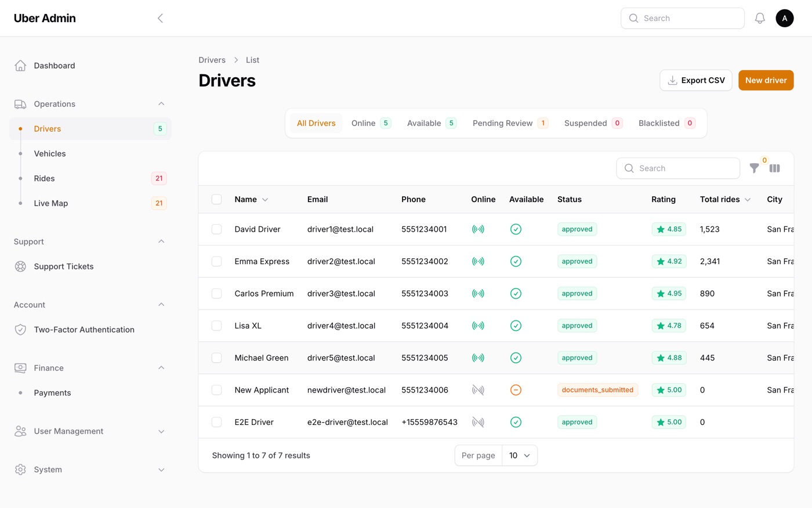Image resolution: width=812 pixels, height=508 pixels.
Task: Click the Two-Factor Authentication shield icon
Action: coord(20,330)
